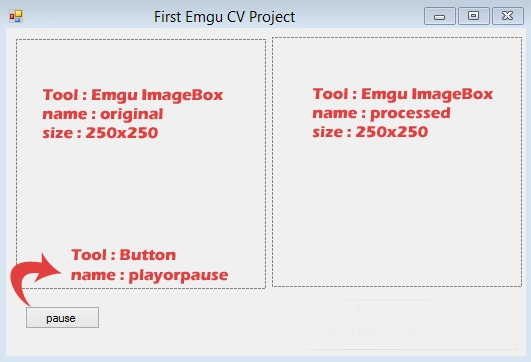
Task: Click the pause button
Action: click(x=62, y=318)
